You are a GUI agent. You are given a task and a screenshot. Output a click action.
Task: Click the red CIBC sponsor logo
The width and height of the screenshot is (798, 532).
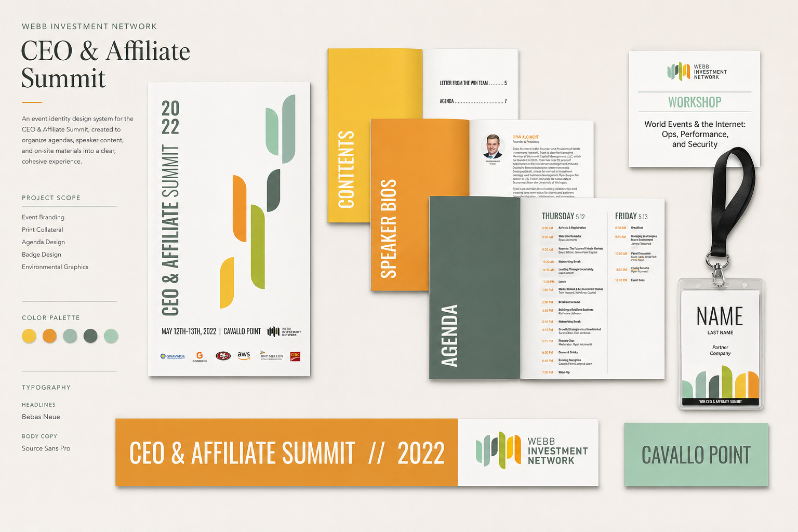click(x=295, y=356)
